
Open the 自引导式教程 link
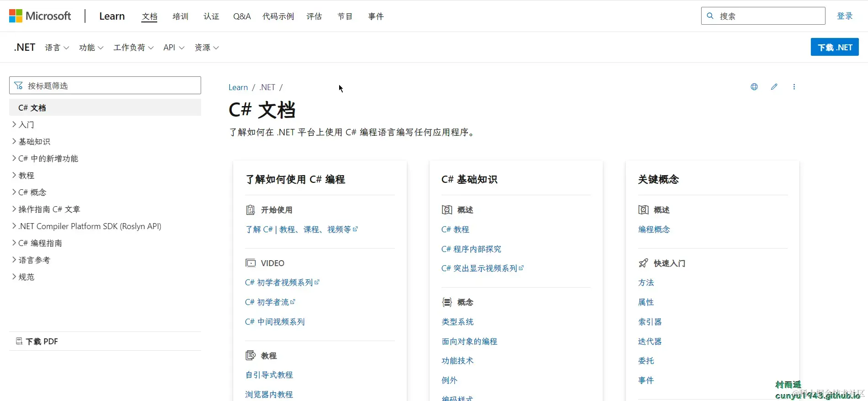point(269,375)
